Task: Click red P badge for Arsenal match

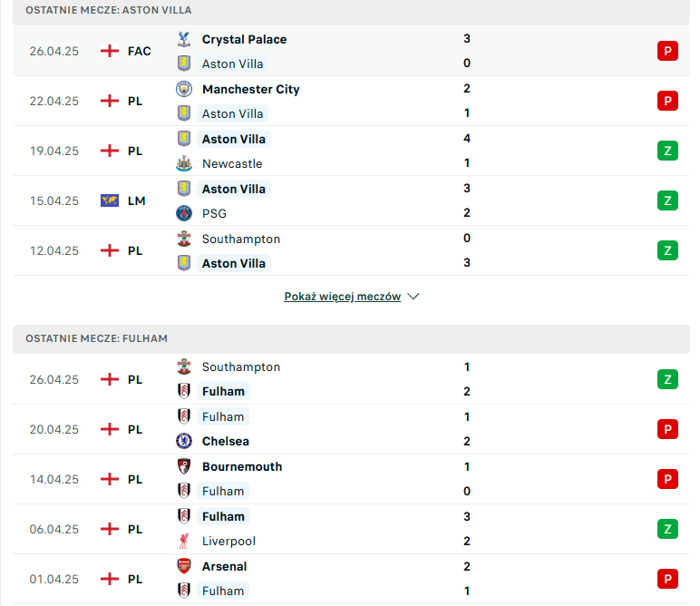Action: click(x=667, y=579)
